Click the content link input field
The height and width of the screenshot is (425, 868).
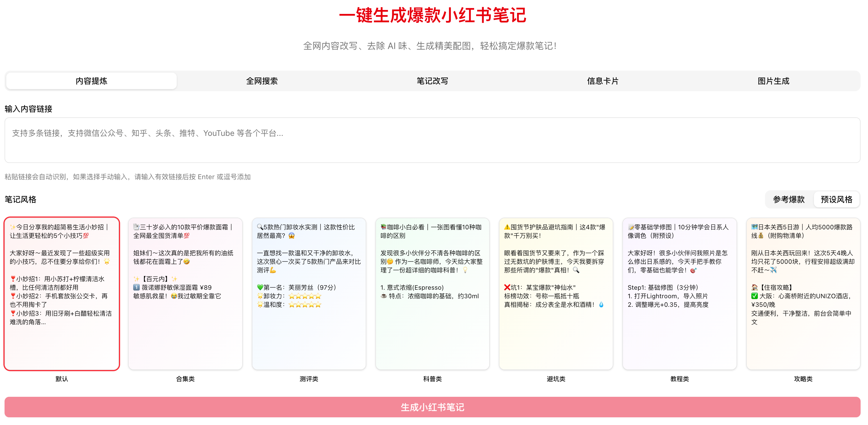tap(432, 140)
